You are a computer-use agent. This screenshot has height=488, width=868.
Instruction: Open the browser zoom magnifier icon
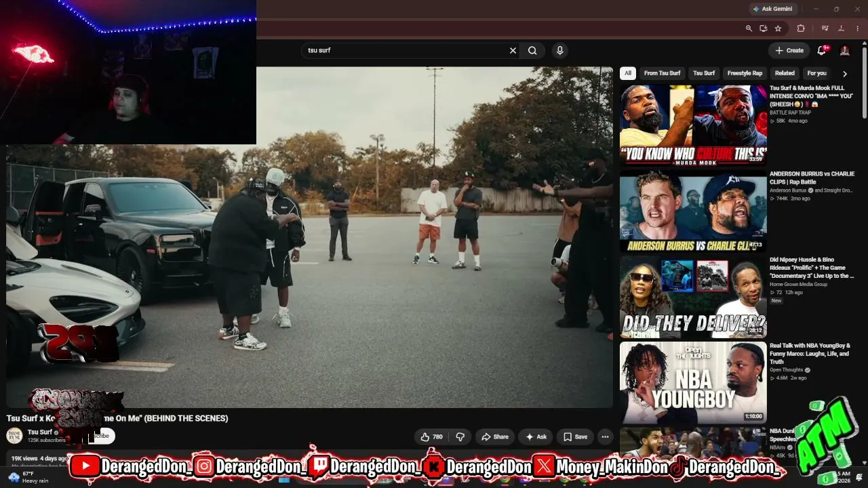click(x=749, y=28)
